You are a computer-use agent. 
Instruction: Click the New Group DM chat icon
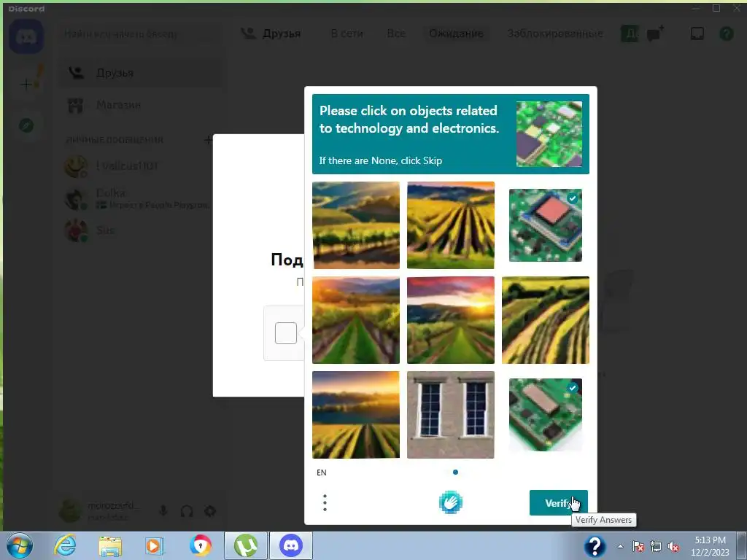pos(656,34)
